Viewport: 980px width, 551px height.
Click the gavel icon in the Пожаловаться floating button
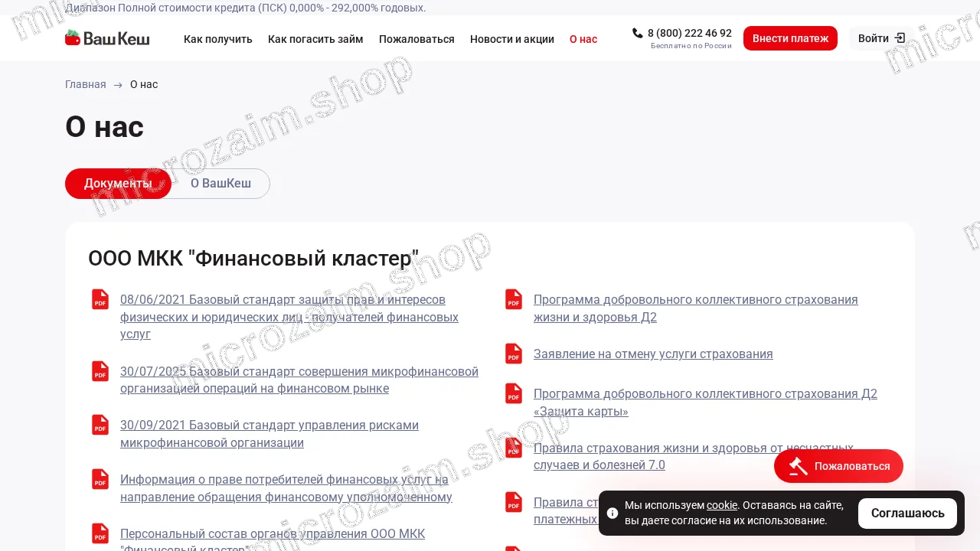tap(798, 466)
